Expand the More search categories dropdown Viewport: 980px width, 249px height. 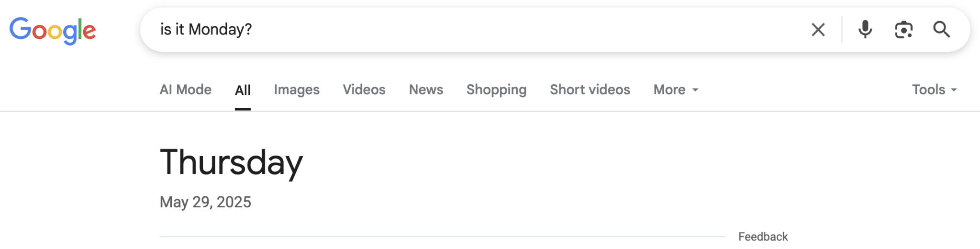[676, 90]
